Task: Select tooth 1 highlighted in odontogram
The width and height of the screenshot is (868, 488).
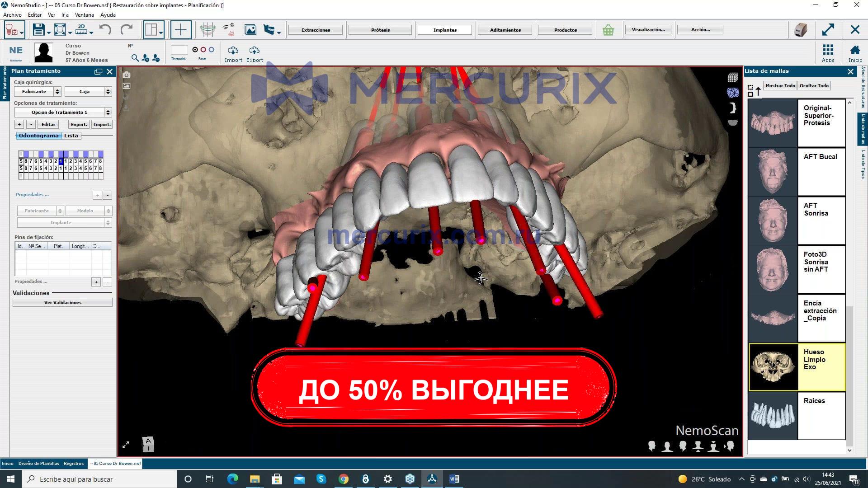Action: point(61,161)
